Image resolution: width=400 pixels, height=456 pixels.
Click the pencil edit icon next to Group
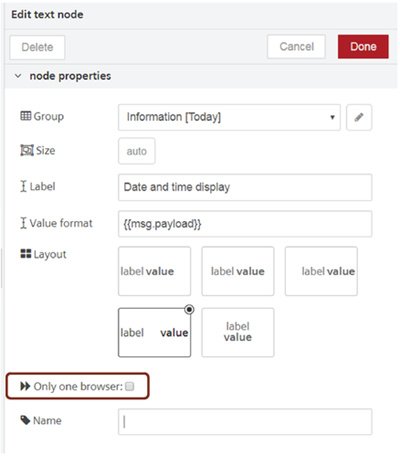pos(359,117)
